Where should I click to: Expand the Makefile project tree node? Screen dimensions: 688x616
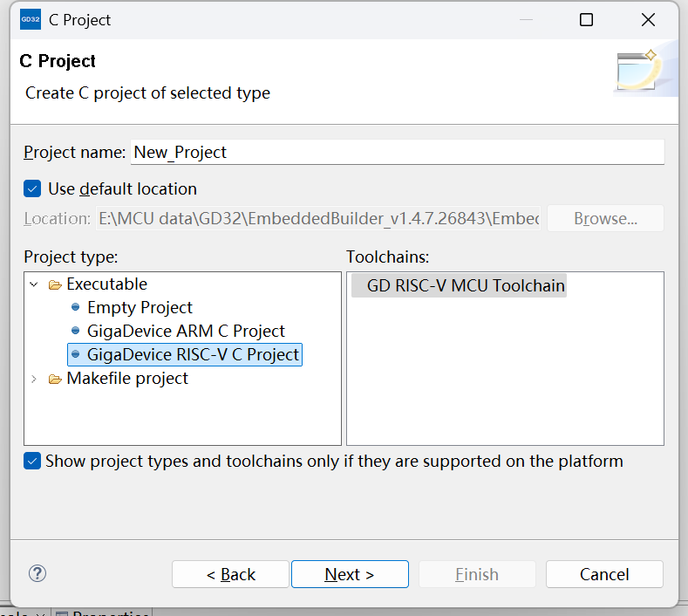(x=34, y=379)
